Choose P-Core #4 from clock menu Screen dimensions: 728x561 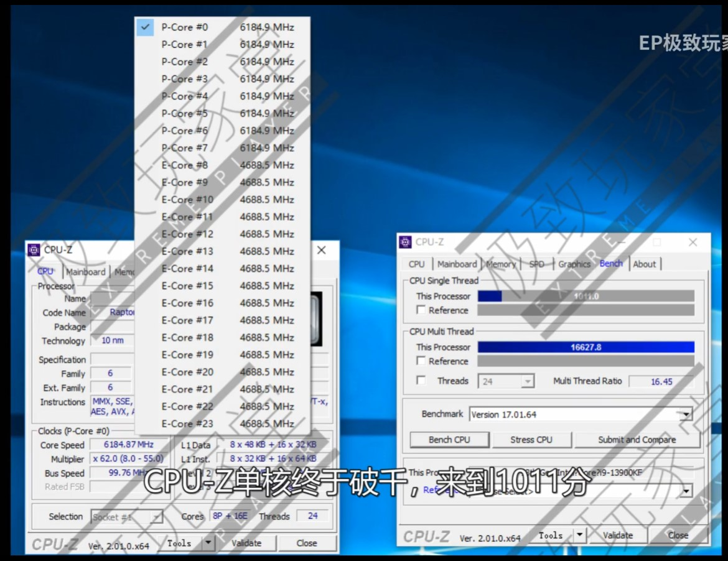click(222, 96)
